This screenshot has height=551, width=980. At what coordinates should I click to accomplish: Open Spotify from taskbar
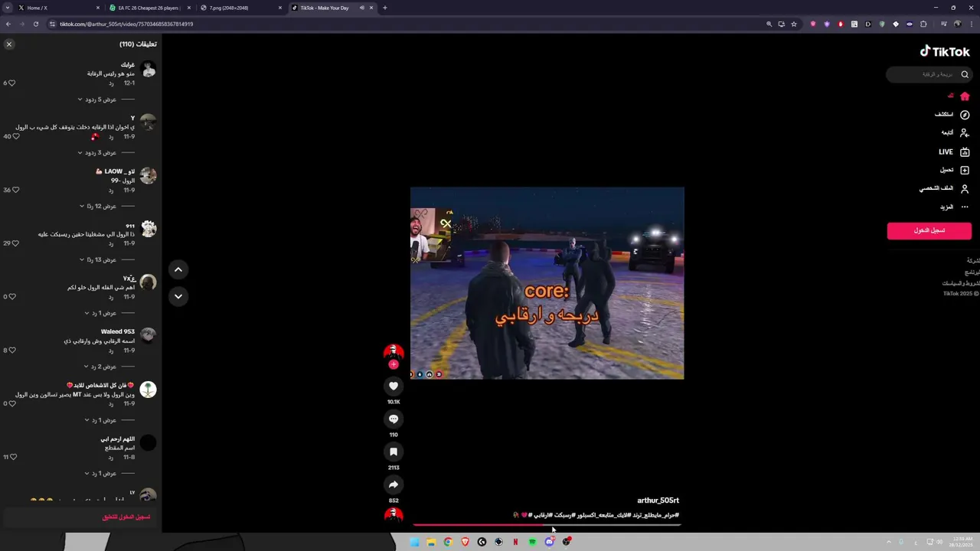click(532, 542)
